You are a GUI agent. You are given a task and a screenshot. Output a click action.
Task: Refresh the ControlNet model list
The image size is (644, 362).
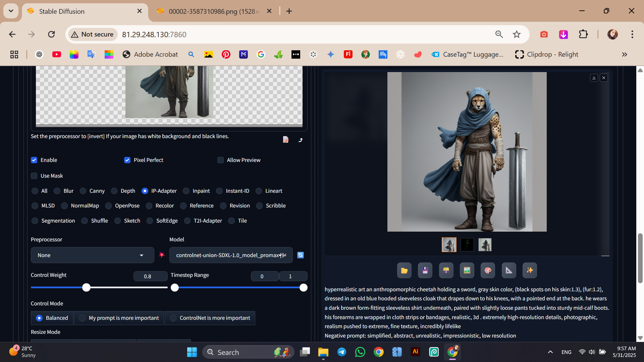[x=301, y=255]
